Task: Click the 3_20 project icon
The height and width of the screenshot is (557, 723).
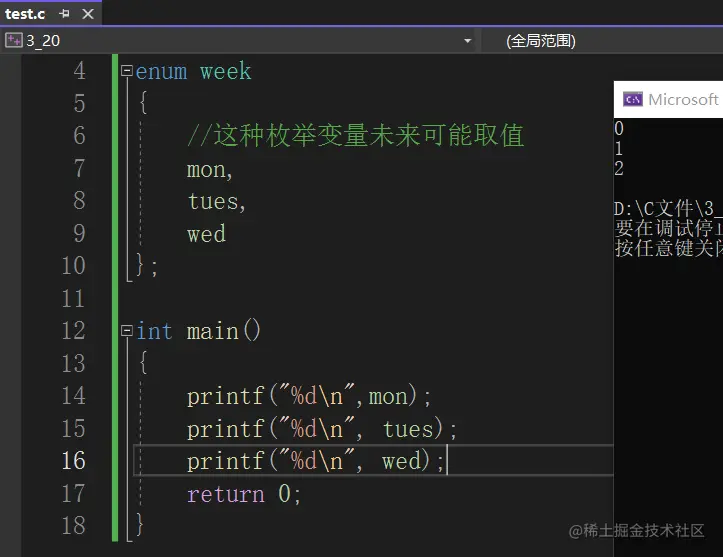Action: click(x=13, y=40)
